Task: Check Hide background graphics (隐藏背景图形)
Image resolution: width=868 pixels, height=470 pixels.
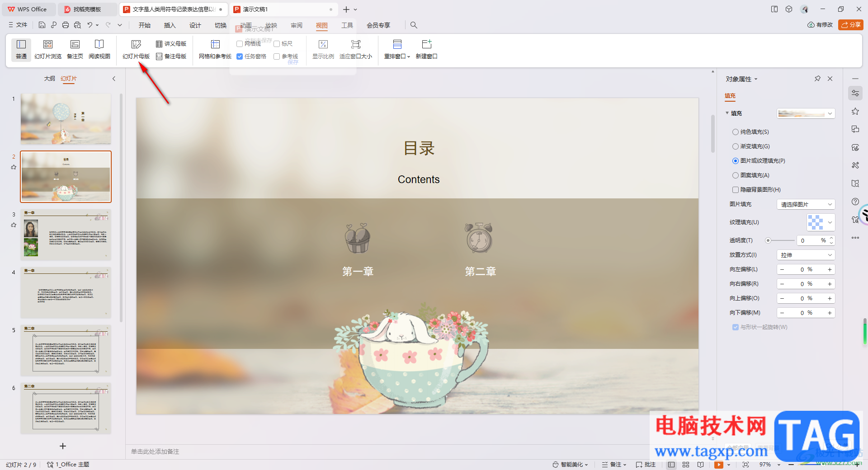Action: pyautogui.click(x=736, y=190)
